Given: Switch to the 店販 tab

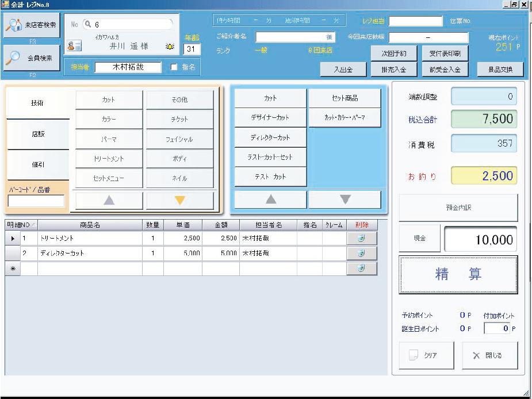Looking at the screenshot, I should click(x=38, y=134).
